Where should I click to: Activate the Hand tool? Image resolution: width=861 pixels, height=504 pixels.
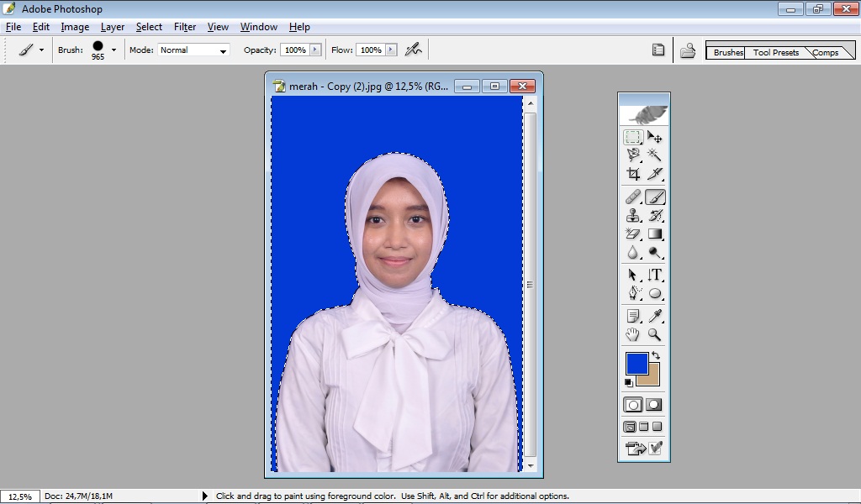coord(631,334)
